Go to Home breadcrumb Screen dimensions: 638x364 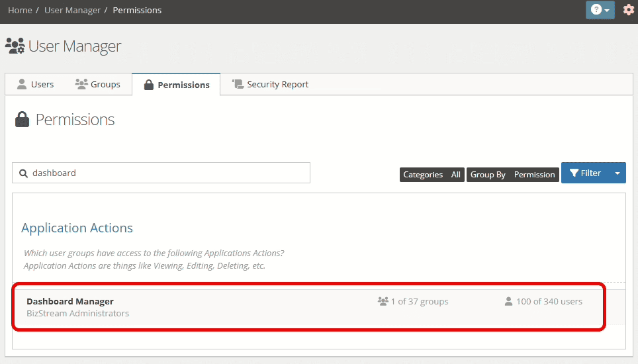[x=20, y=10]
